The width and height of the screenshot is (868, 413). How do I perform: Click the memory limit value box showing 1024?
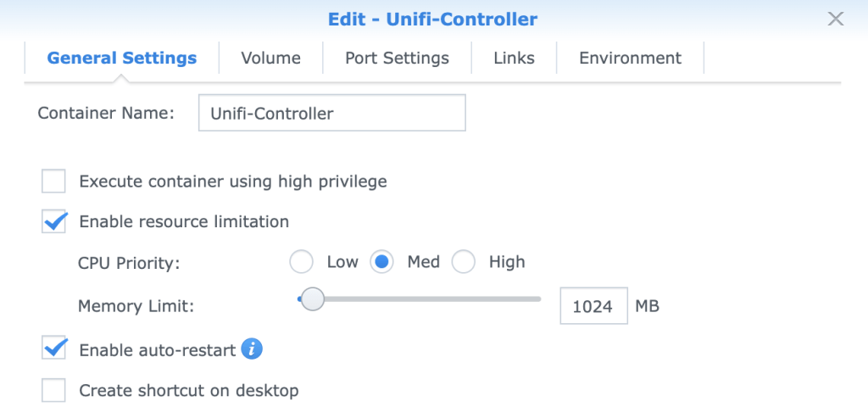tap(593, 306)
